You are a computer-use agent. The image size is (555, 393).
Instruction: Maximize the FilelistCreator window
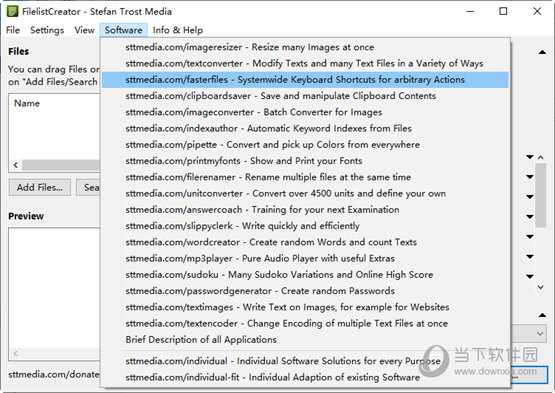tap(503, 11)
